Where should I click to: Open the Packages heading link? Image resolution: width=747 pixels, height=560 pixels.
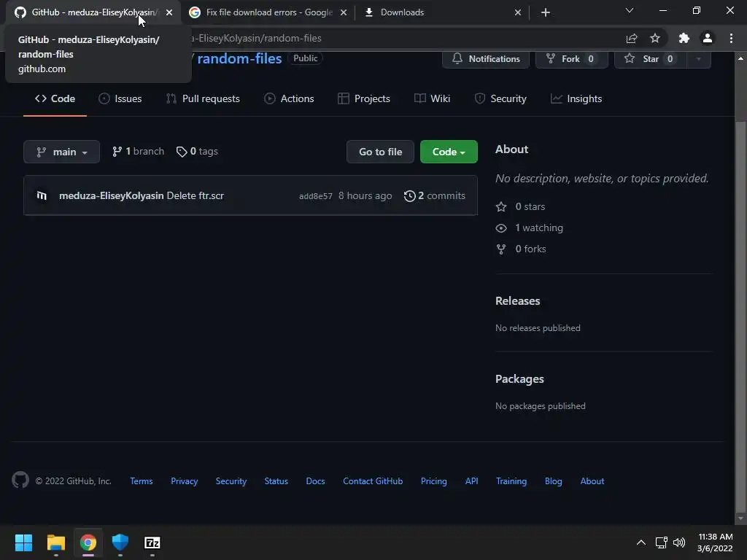point(519,379)
